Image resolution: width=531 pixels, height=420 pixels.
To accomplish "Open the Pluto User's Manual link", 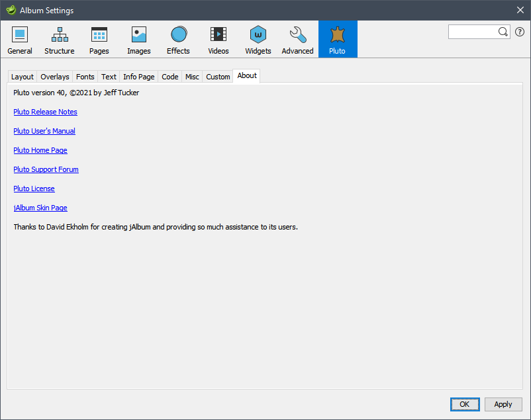I will 44,131.
